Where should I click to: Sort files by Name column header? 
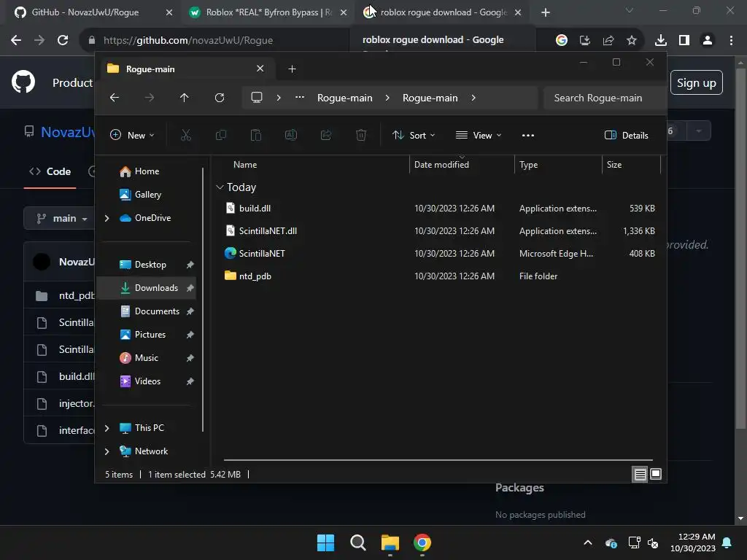point(245,164)
